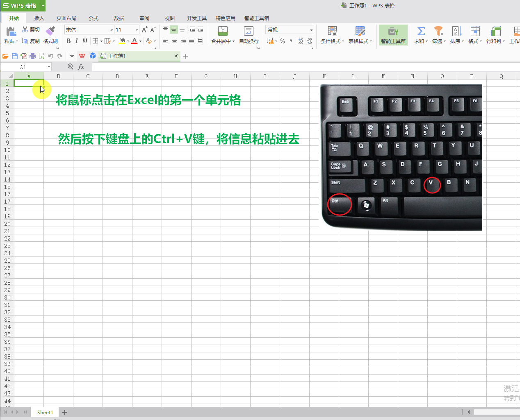The width and height of the screenshot is (520, 420).
Task: Expand the Paste (粘贴) dropdown arrow
Action: pyautogui.click(x=17, y=41)
